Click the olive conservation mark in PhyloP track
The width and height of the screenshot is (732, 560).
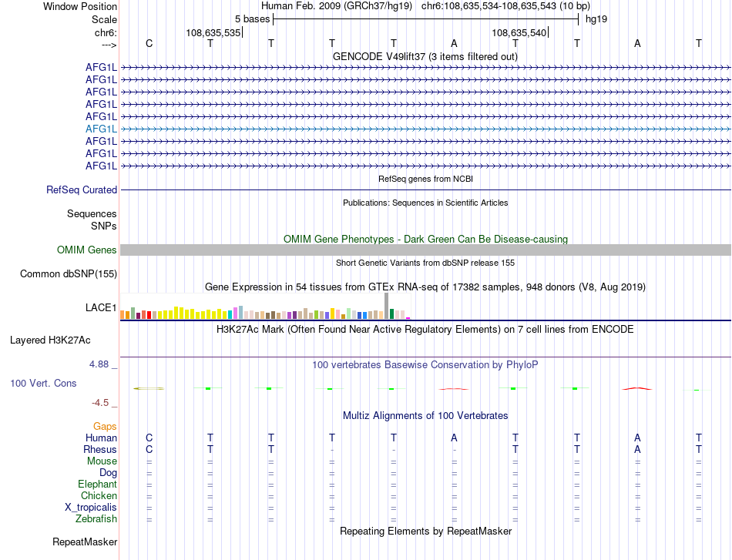click(149, 388)
